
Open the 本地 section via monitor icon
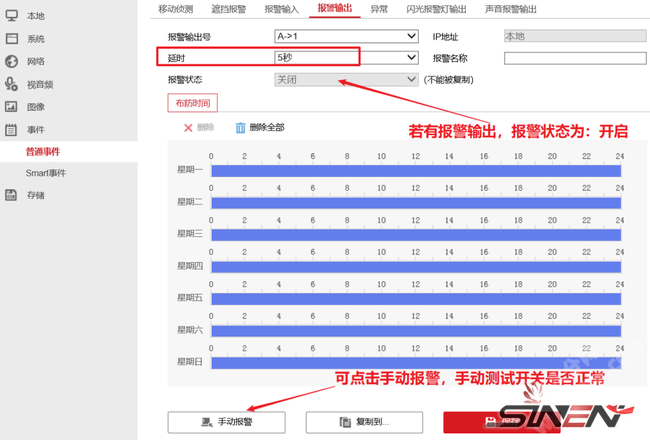click(x=11, y=16)
